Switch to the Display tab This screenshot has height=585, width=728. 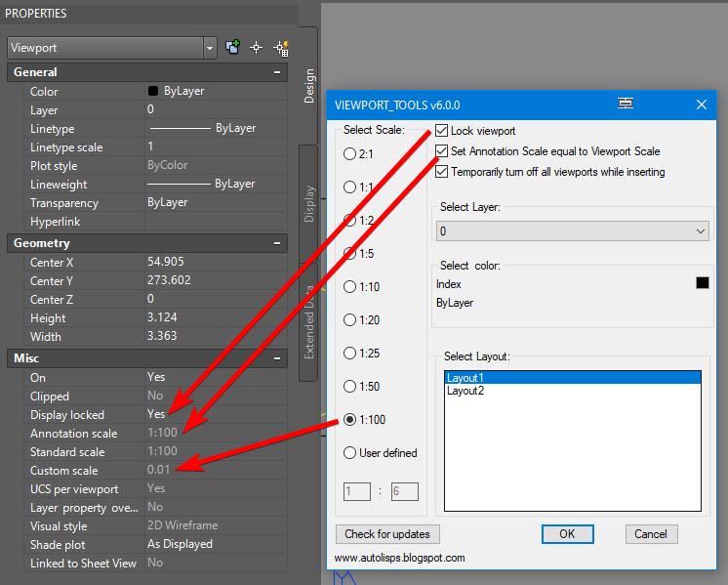tap(308, 204)
